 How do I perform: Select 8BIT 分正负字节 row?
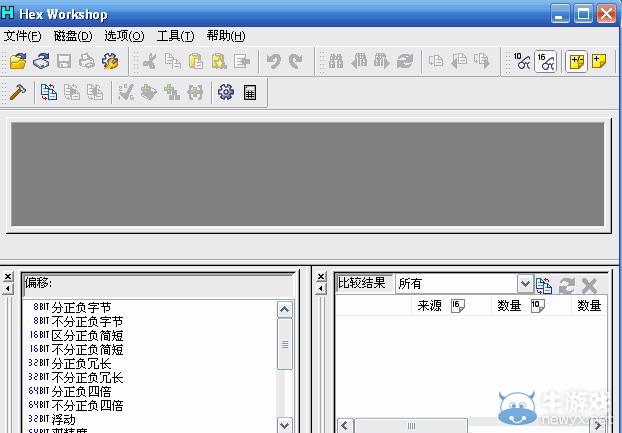point(150,308)
